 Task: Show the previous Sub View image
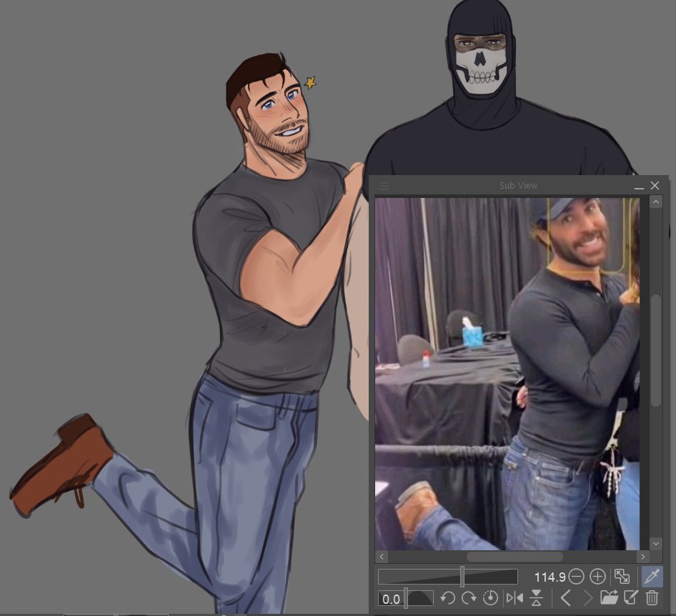566,598
